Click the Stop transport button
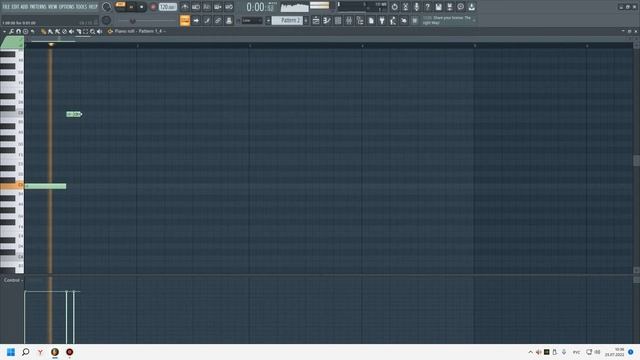 [142, 7]
